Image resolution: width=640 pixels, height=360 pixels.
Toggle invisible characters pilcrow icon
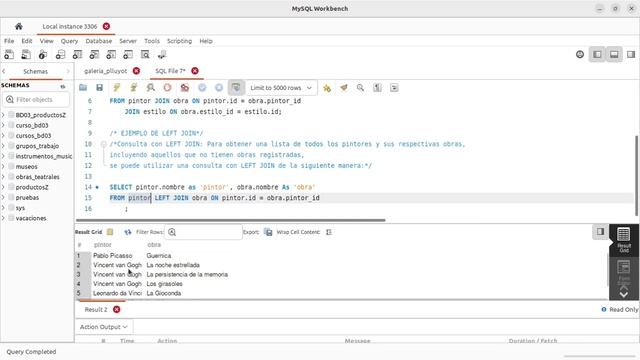click(x=377, y=88)
